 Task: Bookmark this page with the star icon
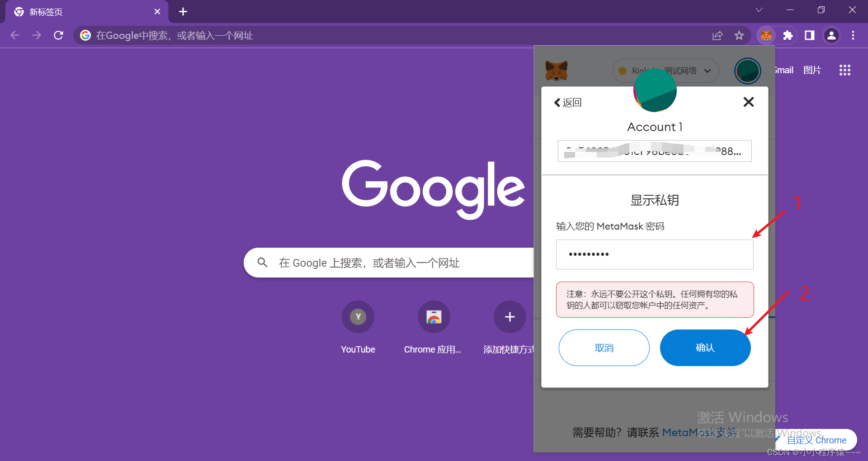pos(739,35)
